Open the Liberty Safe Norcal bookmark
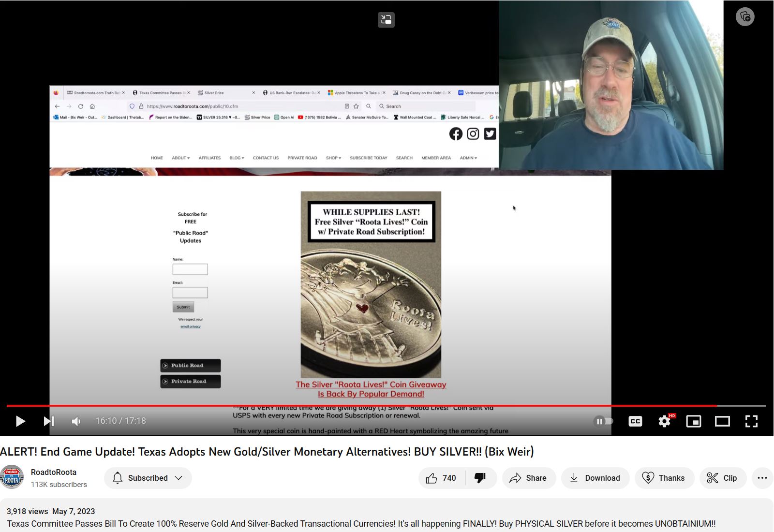Viewport: 774px width, 532px height. click(461, 118)
